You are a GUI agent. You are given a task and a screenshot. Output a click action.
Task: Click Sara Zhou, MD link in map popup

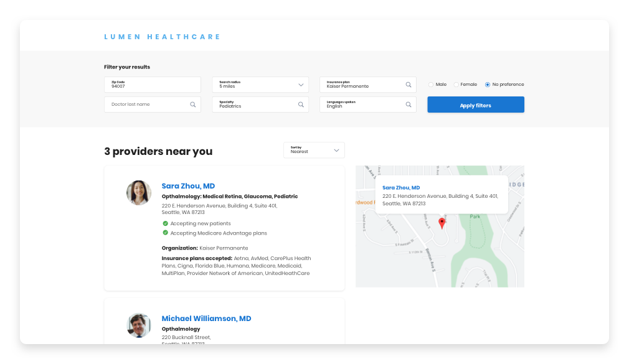tap(401, 188)
